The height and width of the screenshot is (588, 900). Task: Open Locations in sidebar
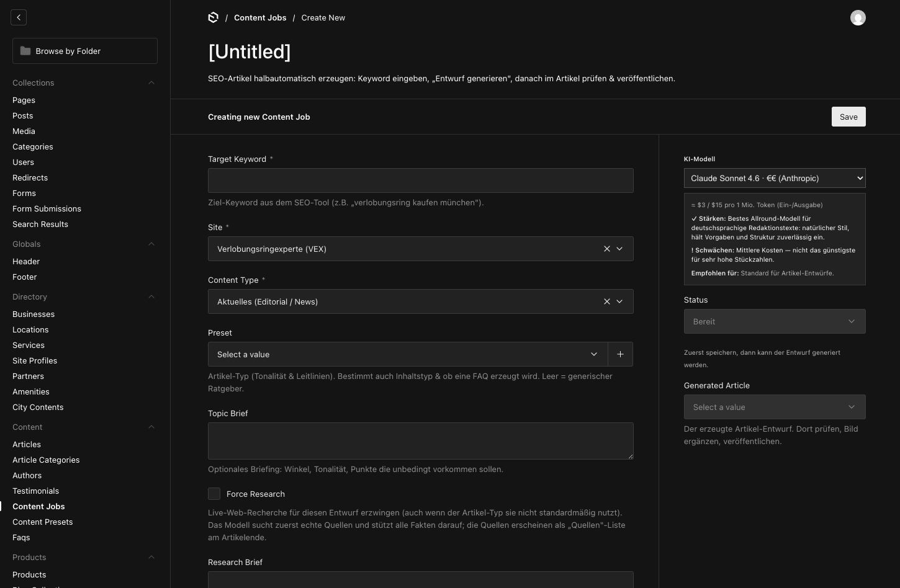point(30,329)
